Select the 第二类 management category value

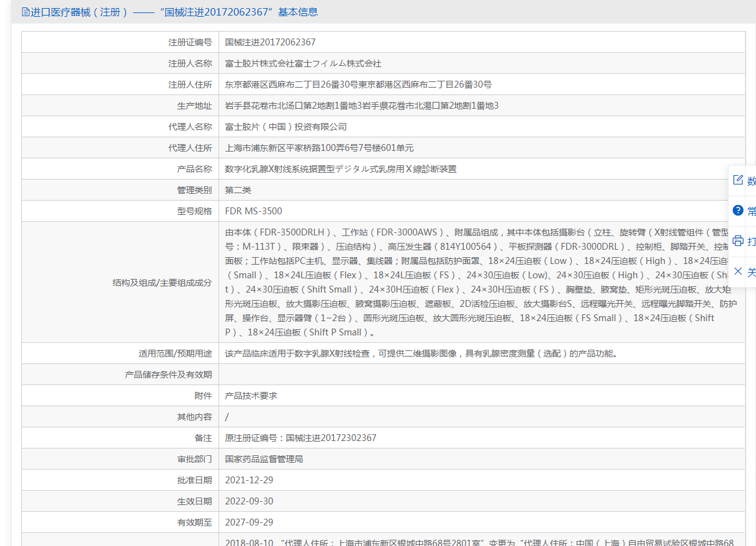click(x=238, y=190)
